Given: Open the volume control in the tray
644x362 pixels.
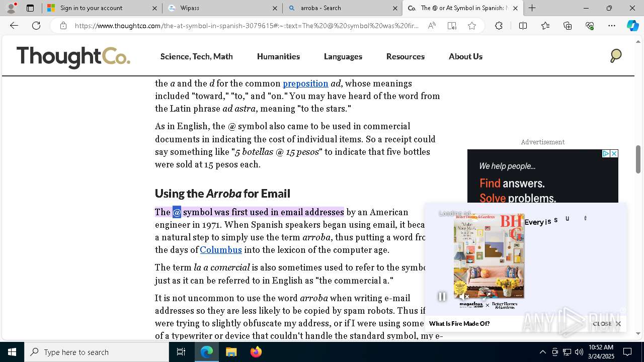Looking at the screenshot, I should (579, 352).
